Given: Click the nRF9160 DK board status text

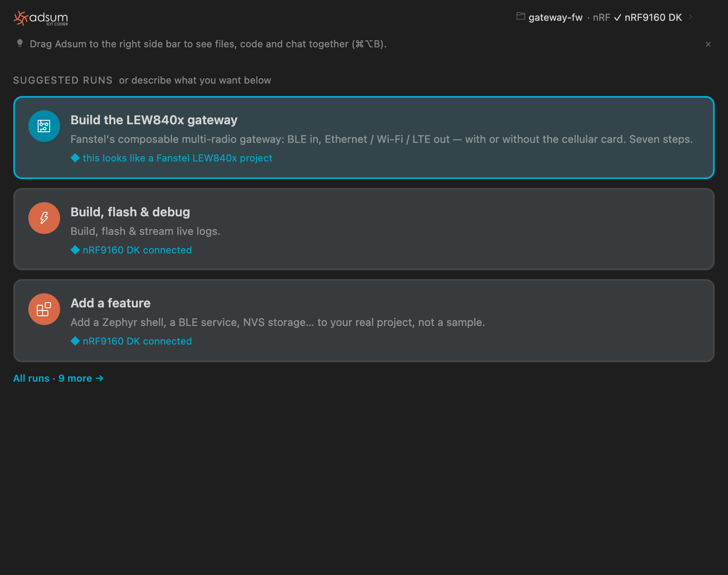Looking at the screenshot, I should (x=653, y=17).
